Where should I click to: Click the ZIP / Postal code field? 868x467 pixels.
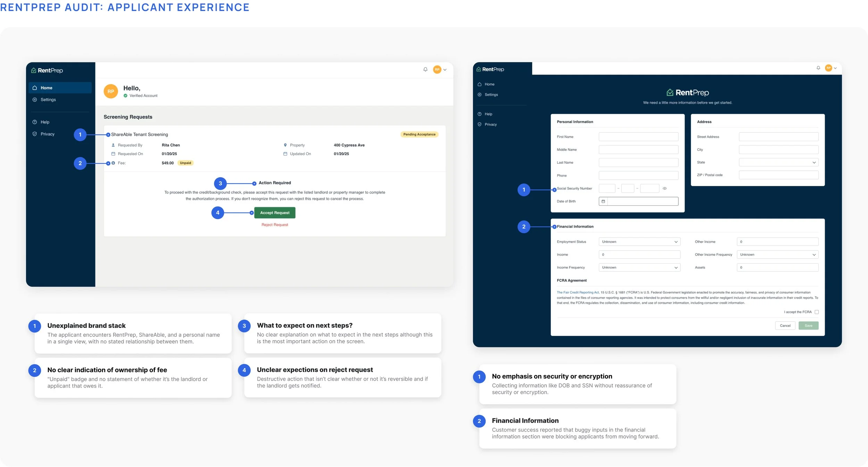click(778, 175)
